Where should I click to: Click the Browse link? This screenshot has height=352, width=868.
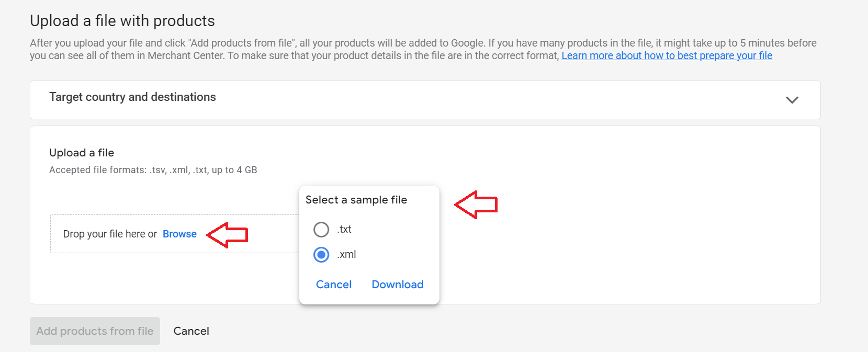(x=179, y=234)
